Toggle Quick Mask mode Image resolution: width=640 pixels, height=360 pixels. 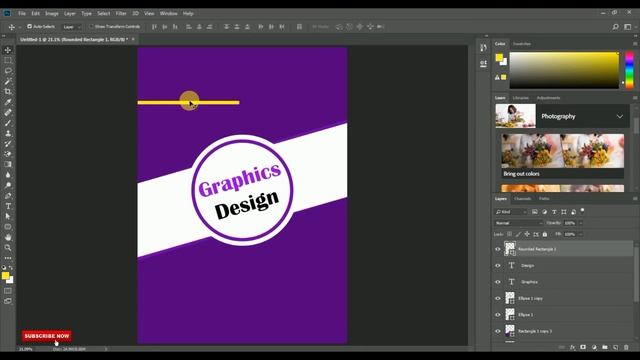8,291
